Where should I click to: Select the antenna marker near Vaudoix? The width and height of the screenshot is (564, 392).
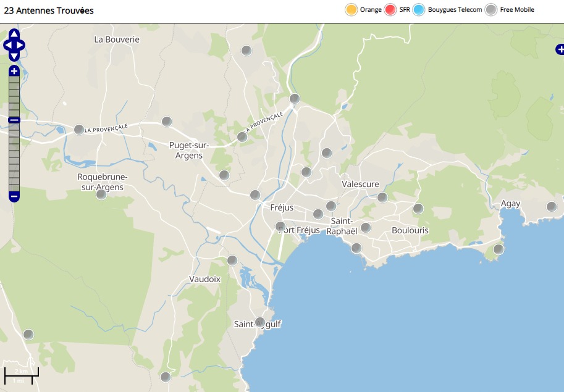[x=232, y=261]
